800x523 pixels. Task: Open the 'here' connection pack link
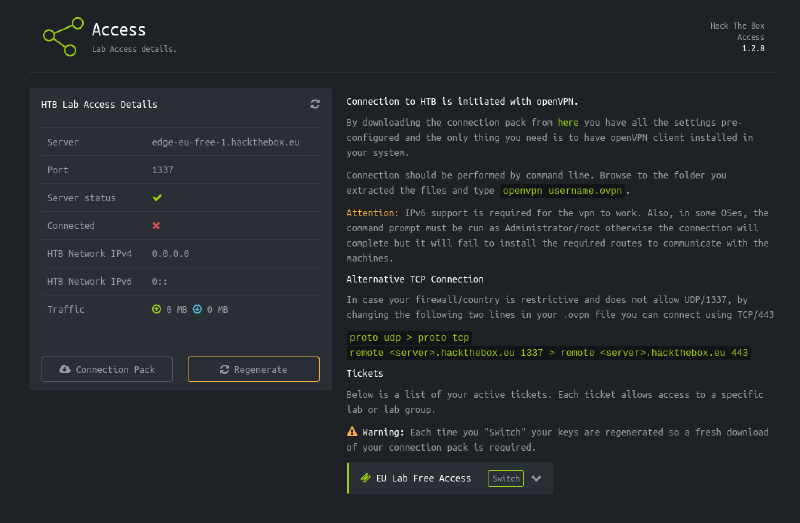pyautogui.click(x=568, y=122)
